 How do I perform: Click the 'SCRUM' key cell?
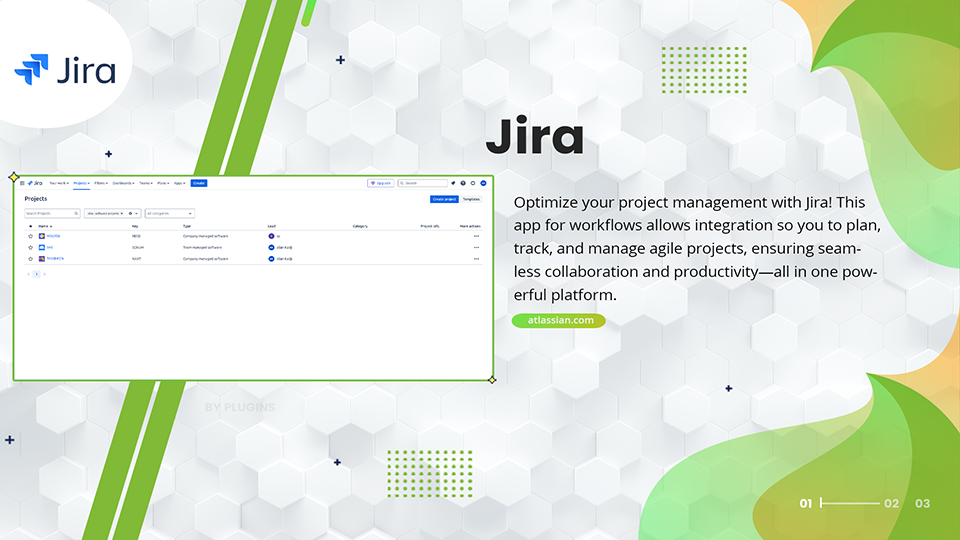138,247
